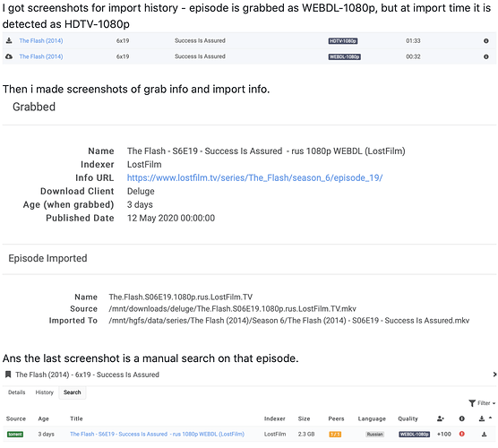Click the HDTV-1080p quality badge
Screen dimensions: 498x448
click(x=343, y=41)
